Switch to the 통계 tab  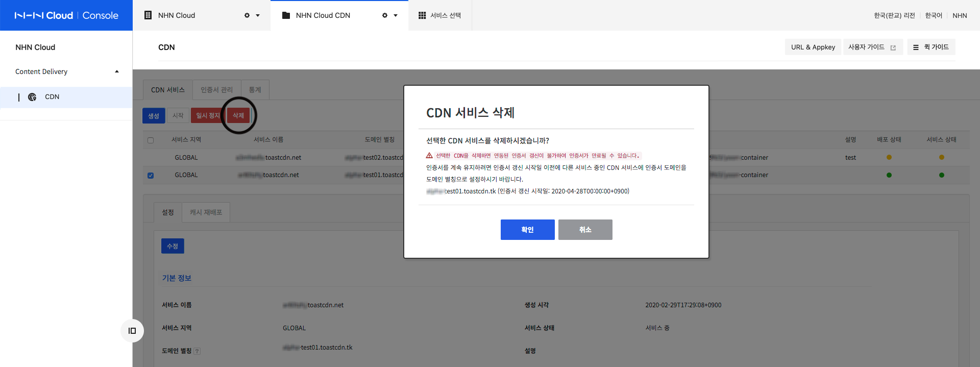(255, 90)
